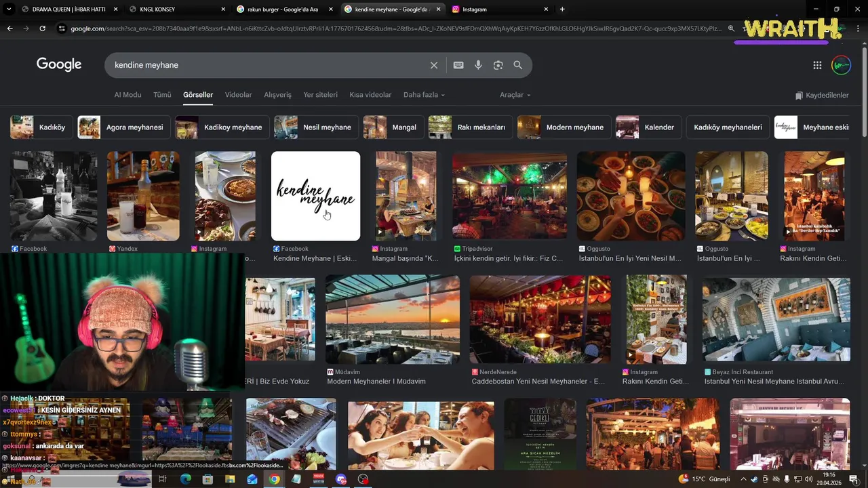The height and width of the screenshot is (488, 868).
Task: Go back with the browser back arrow
Action: (x=9, y=28)
